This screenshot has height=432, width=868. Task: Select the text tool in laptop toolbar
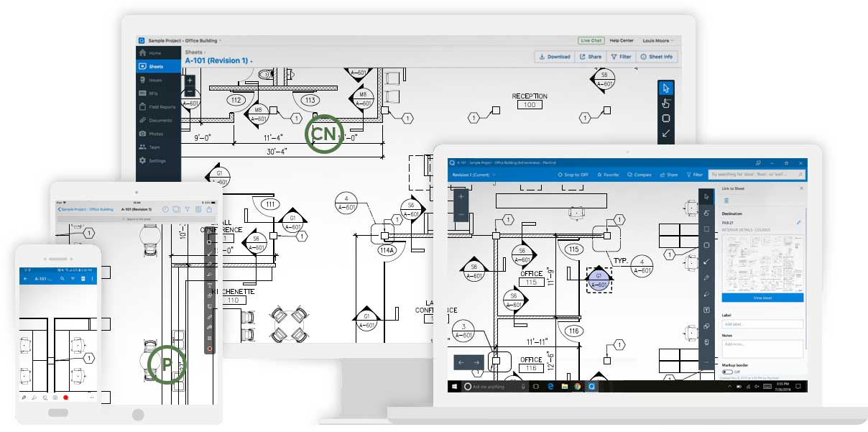coord(706,310)
